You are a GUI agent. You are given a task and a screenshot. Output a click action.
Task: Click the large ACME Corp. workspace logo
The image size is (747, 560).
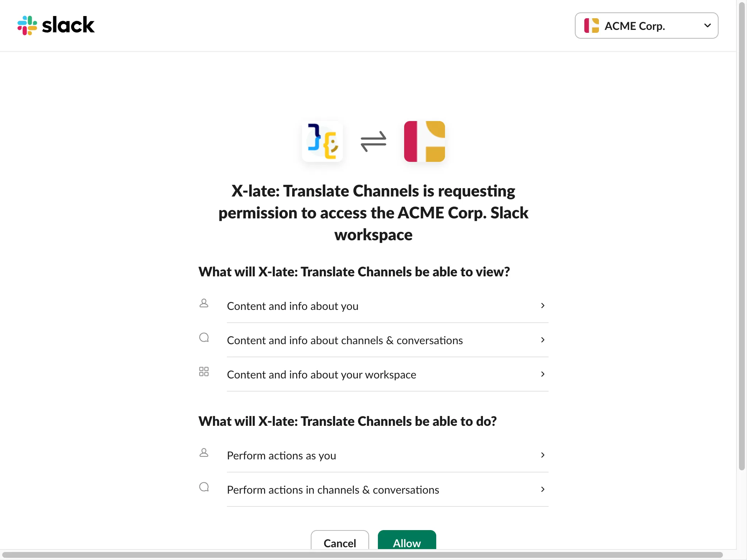coord(425,141)
